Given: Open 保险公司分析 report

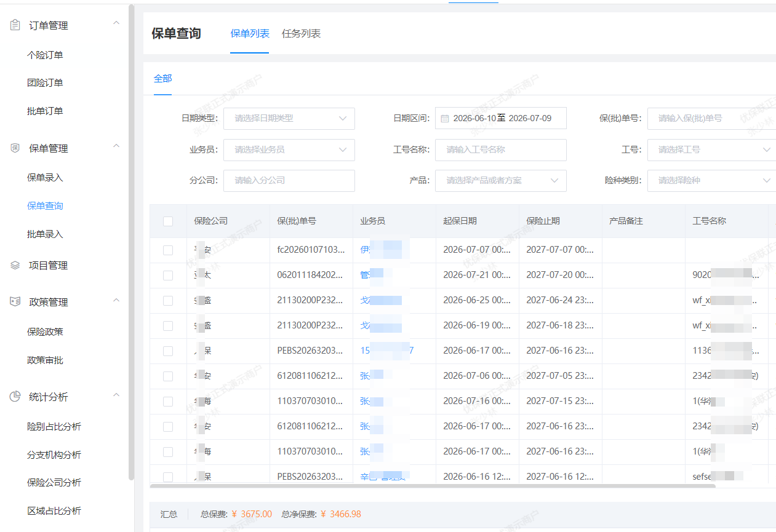Looking at the screenshot, I should 54,483.
